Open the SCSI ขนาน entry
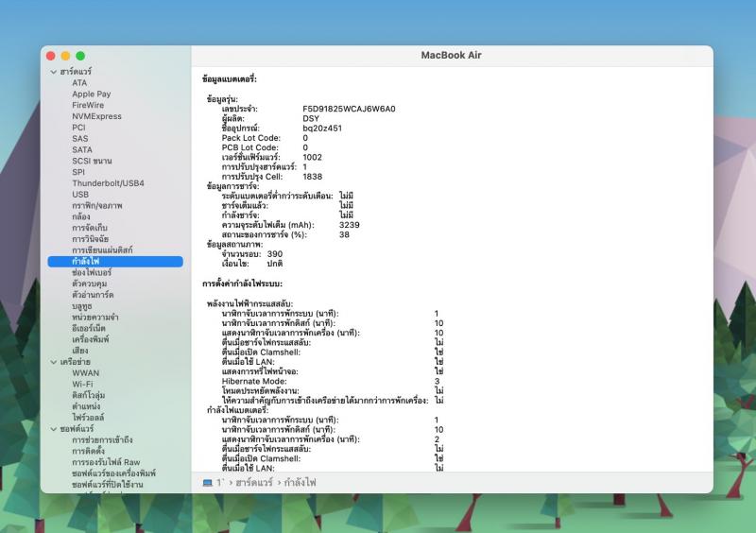This screenshot has height=533, width=756. click(x=92, y=161)
